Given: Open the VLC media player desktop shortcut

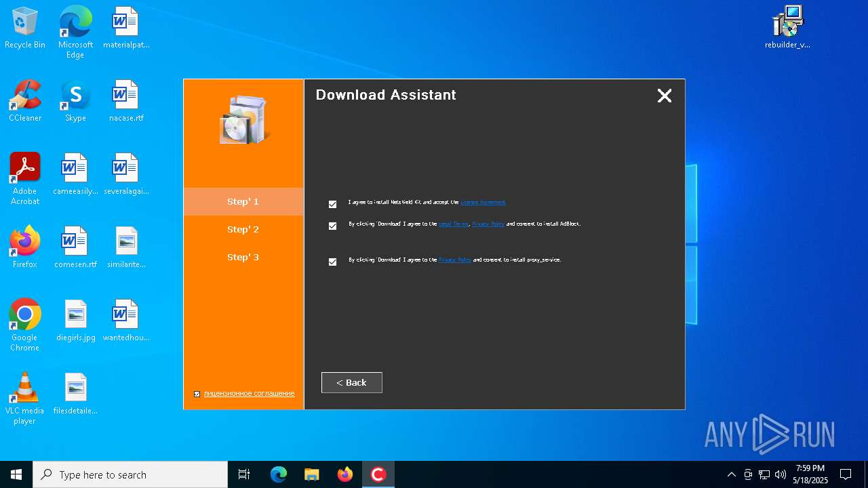Looking at the screenshot, I should click(25, 399).
